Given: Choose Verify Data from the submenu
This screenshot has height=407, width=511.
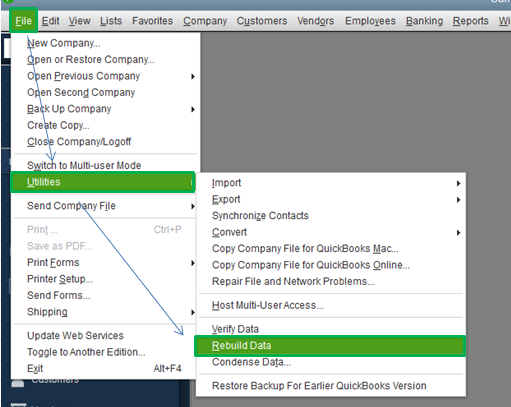Looking at the screenshot, I should (235, 329).
